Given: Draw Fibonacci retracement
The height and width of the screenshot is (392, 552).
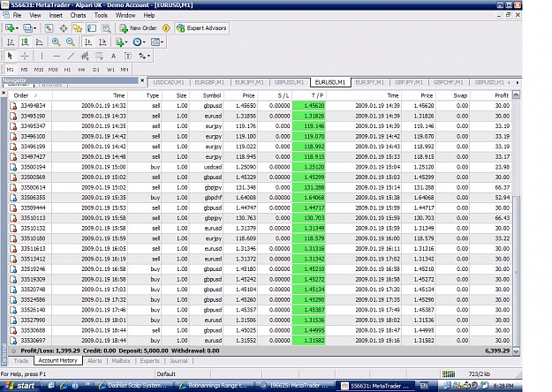Looking at the screenshot, I should pos(99,56).
